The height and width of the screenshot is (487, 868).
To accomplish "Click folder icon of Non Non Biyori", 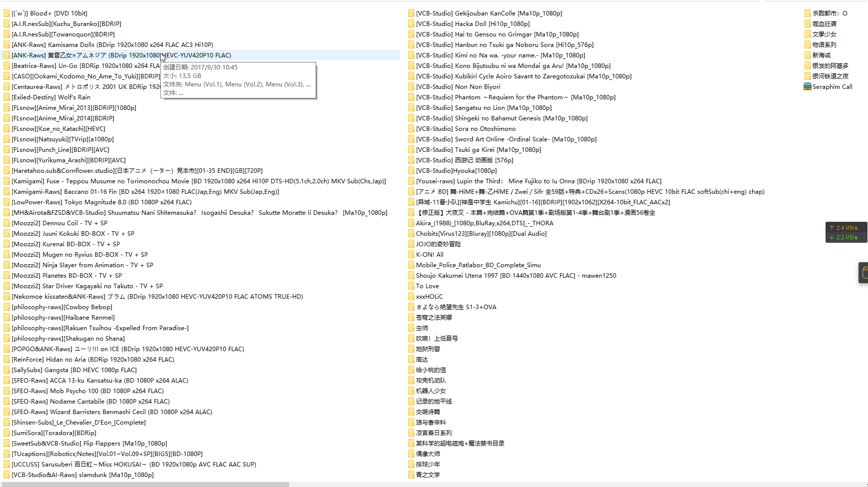I will [411, 87].
